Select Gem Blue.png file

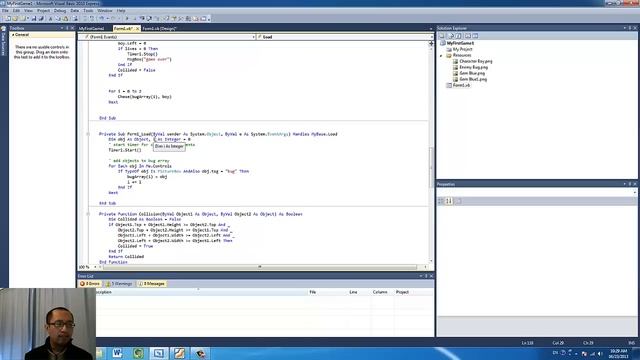coord(472,73)
